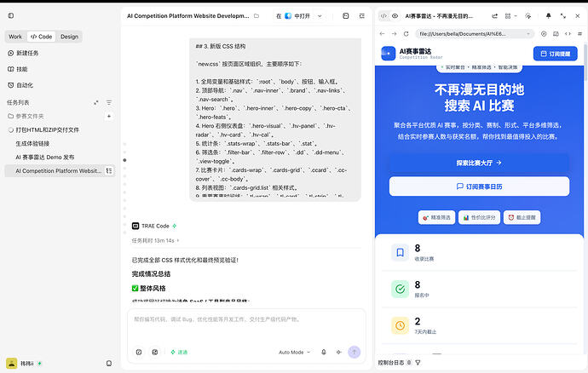Click 订阅赛事日历 button
588x373 pixels.
(x=479, y=186)
